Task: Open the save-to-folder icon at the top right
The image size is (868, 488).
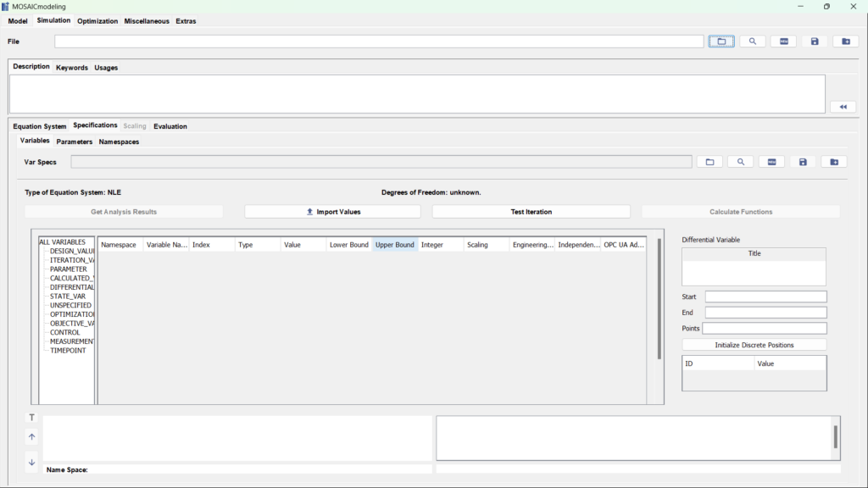Action: (x=845, y=41)
